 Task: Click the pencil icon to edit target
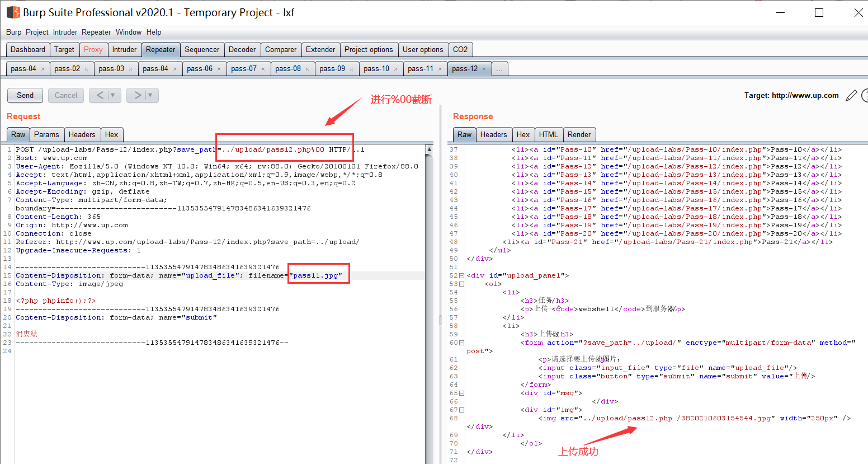pyautogui.click(x=851, y=96)
